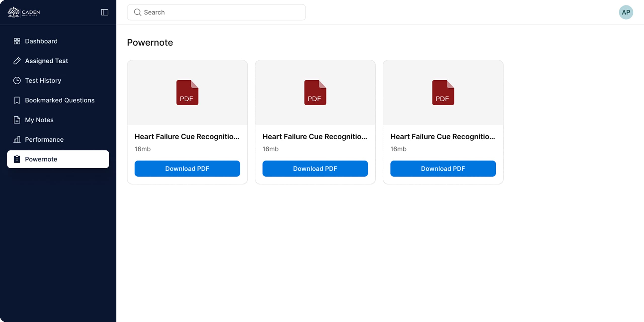The image size is (644, 322).
Task: Click the PDF icon on second card
Action: click(315, 93)
